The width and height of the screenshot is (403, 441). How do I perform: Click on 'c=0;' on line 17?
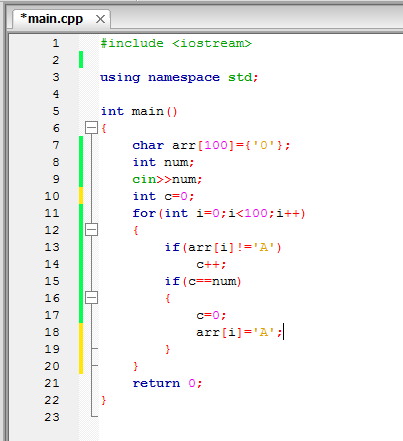coord(211,315)
